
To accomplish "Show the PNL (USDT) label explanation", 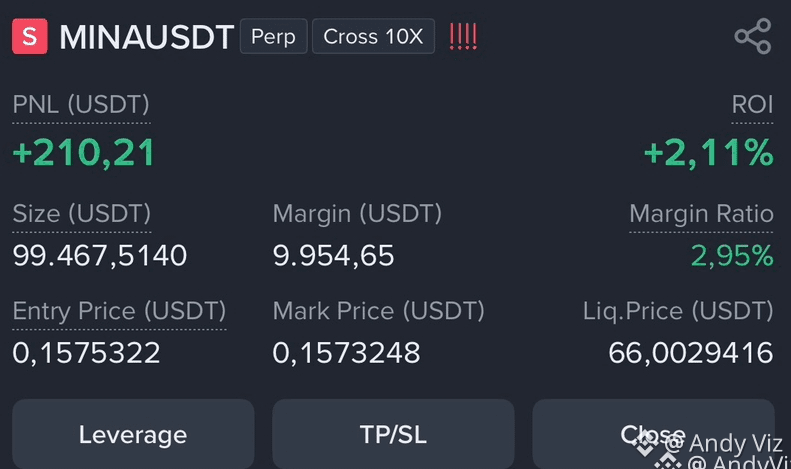I will [81, 105].
